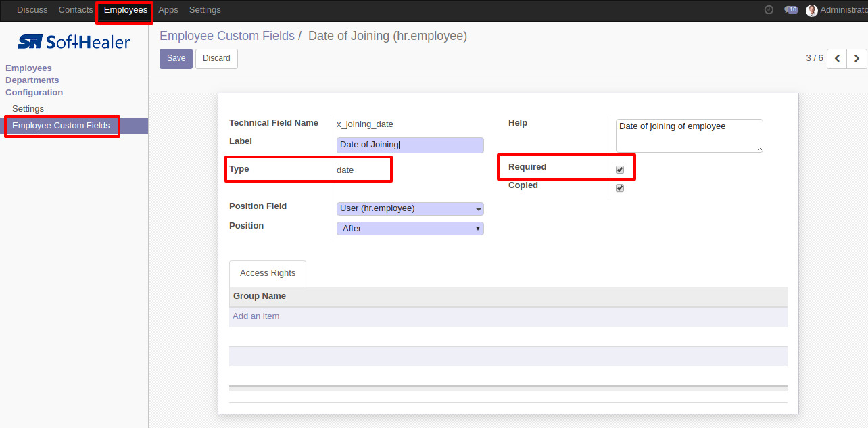Click the Label input field
This screenshot has height=428, width=868.
410,145
